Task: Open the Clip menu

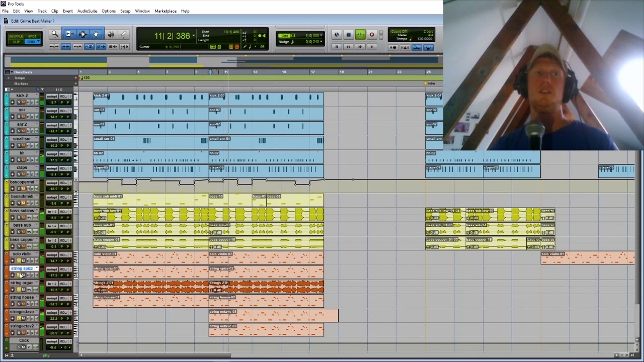Action: click(54, 11)
